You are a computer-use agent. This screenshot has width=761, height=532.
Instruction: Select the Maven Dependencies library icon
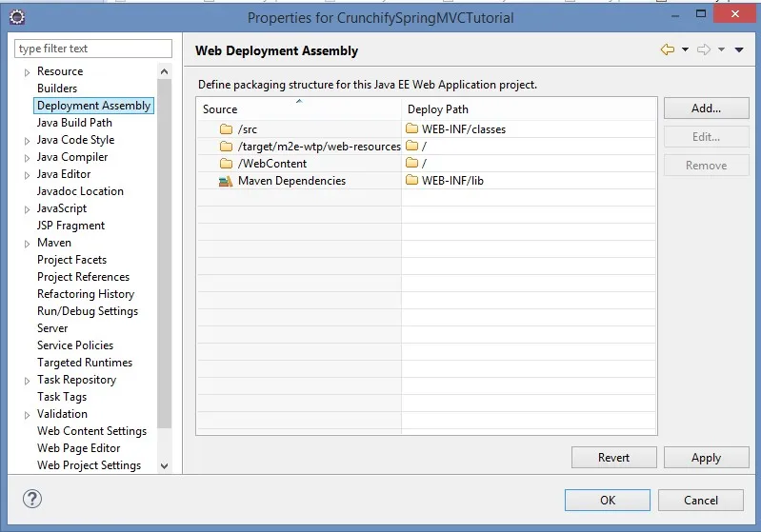[x=225, y=181]
